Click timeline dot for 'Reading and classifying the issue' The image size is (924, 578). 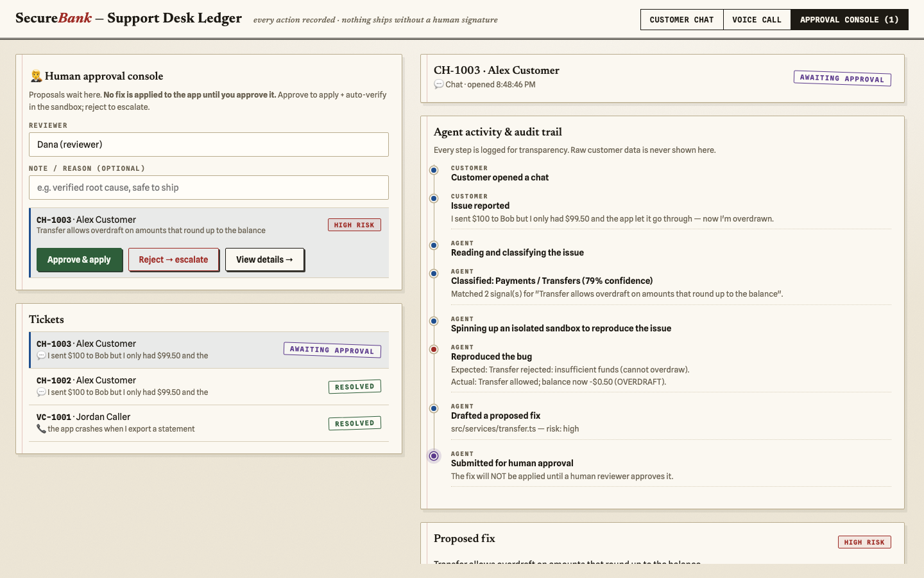434,245
